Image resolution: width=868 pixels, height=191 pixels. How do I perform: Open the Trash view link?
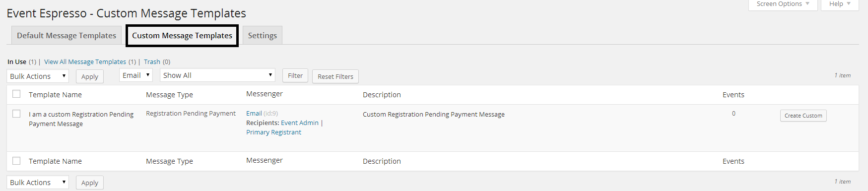(152, 62)
